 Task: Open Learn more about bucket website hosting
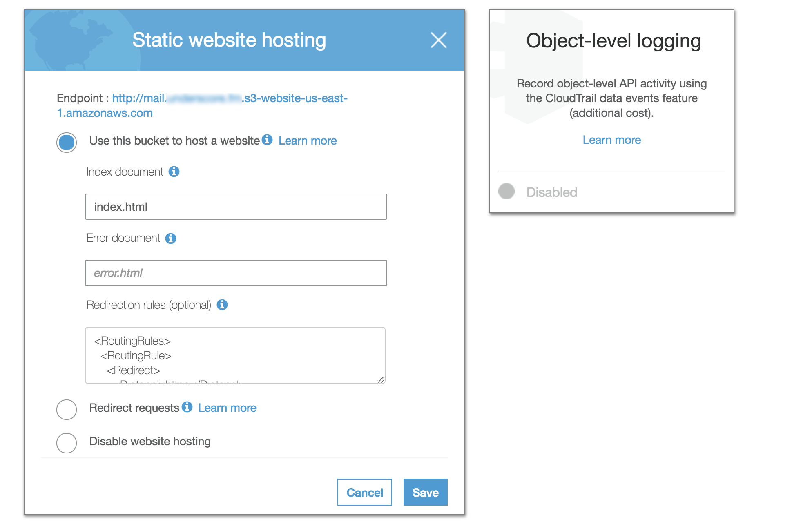(307, 141)
